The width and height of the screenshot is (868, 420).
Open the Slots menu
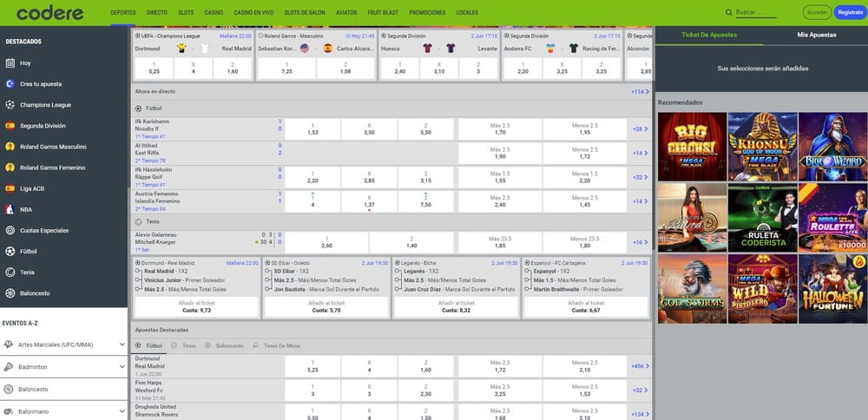click(186, 13)
